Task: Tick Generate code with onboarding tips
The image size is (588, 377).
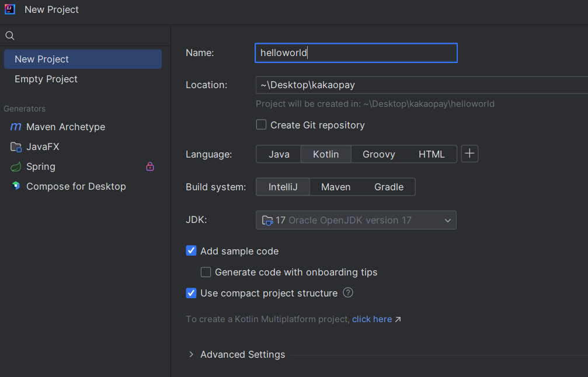Action: coord(206,272)
